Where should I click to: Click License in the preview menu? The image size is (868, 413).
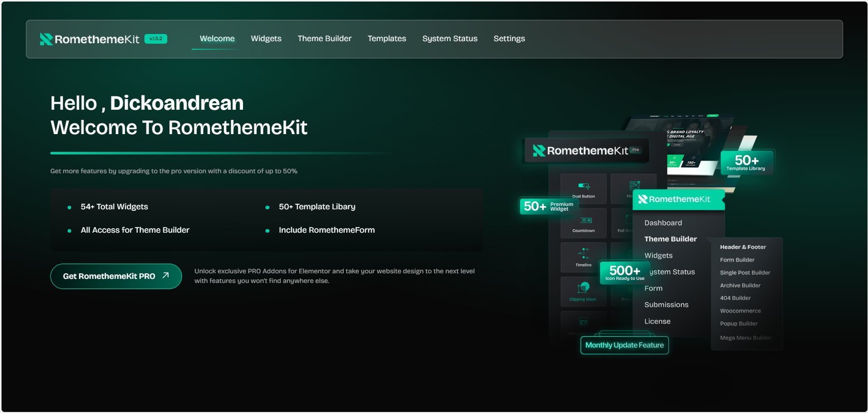[657, 322]
